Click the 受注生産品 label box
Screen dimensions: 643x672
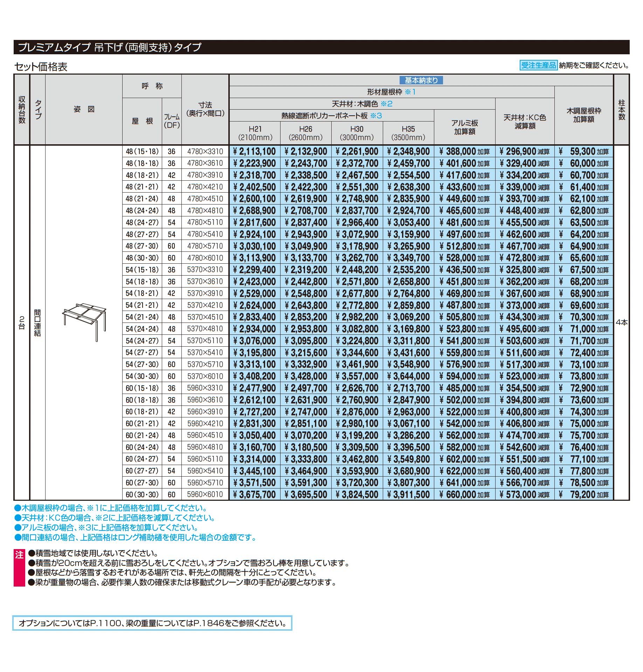(x=538, y=65)
